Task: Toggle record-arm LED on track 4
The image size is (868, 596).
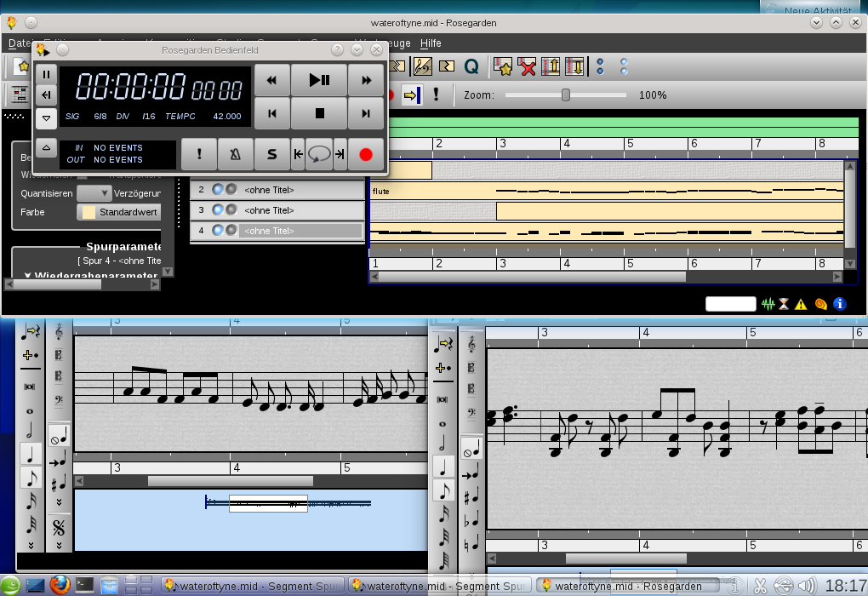Action: click(231, 231)
